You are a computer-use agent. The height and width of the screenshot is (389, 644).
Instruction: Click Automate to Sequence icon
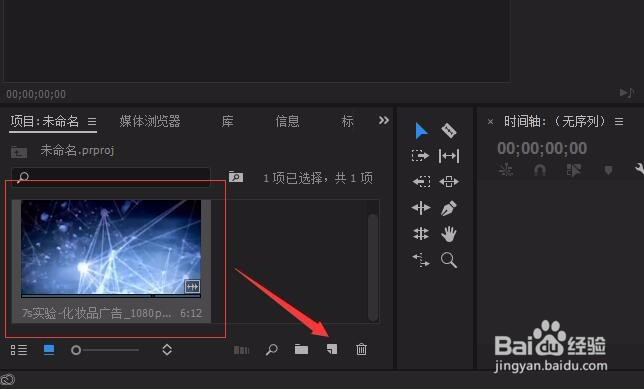pyautogui.click(x=242, y=350)
